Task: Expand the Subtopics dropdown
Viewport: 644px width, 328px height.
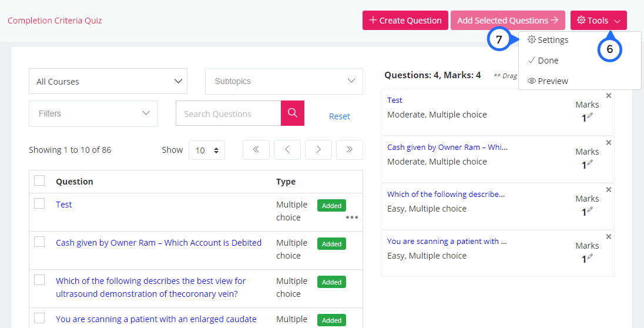Action: click(x=284, y=81)
